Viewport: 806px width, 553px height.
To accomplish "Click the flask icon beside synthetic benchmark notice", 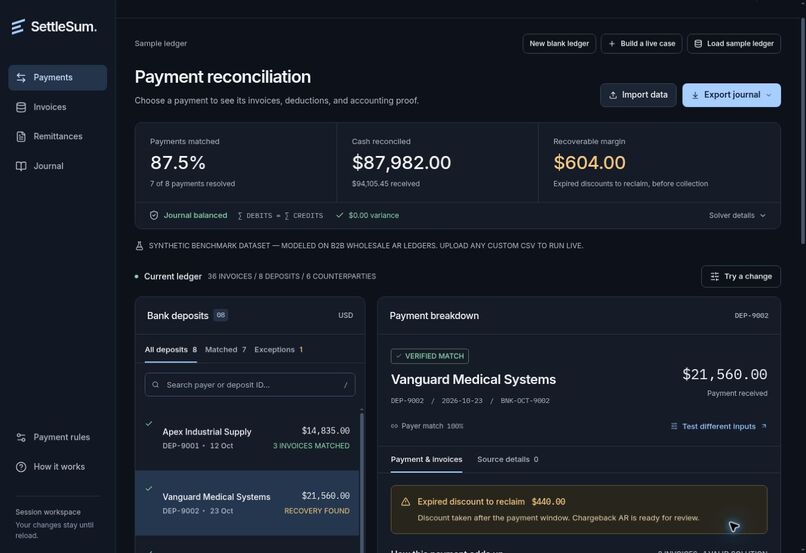I will (x=139, y=246).
